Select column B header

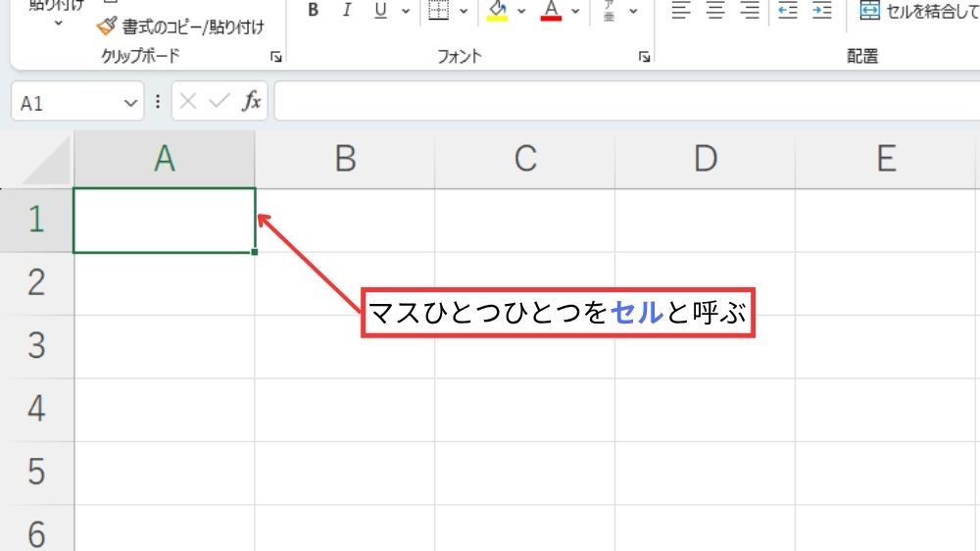click(x=345, y=159)
